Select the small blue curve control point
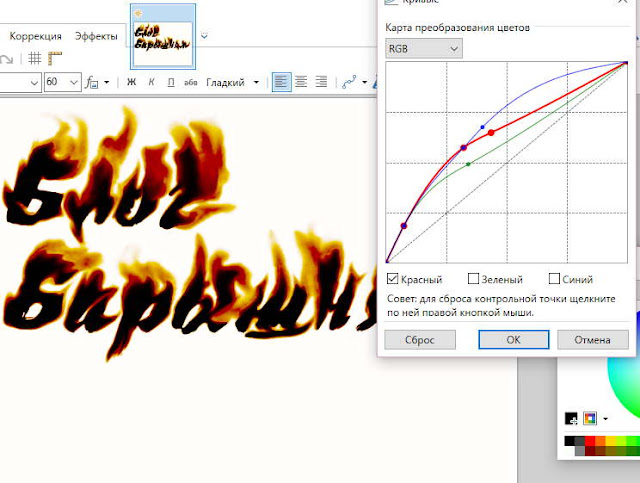Viewport: 640px width, 483px height. 482,127
